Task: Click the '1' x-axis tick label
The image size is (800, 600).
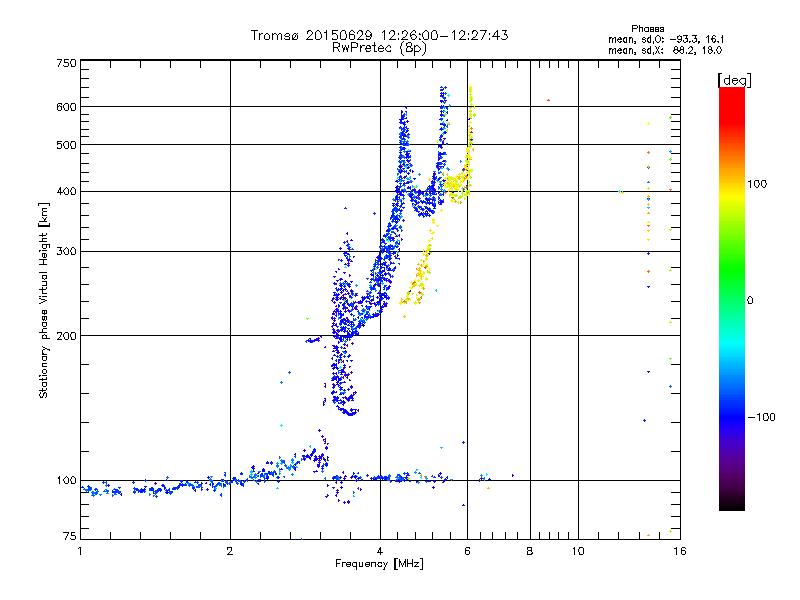Action: tap(80, 551)
